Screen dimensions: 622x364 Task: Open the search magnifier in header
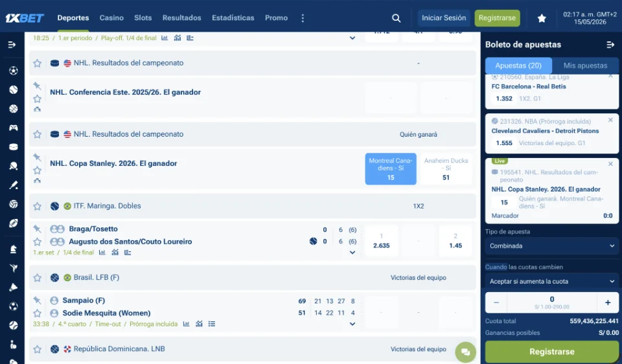click(x=396, y=18)
